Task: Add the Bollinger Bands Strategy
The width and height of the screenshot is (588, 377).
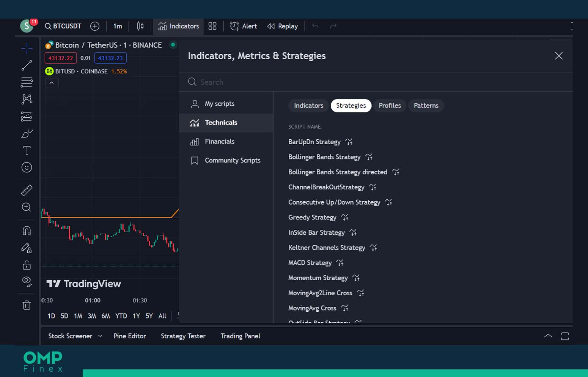Action: point(324,157)
